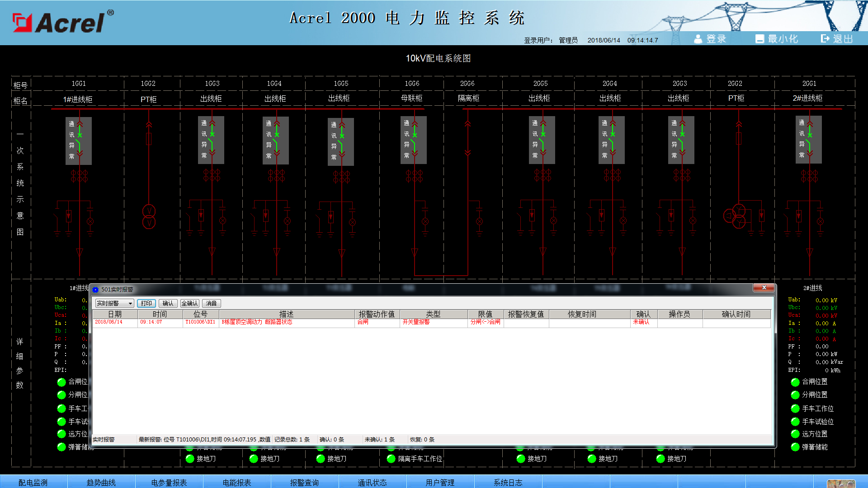Click the 确认 acknowledge button
Image resolution: width=868 pixels, height=488 pixels.
point(168,303)
